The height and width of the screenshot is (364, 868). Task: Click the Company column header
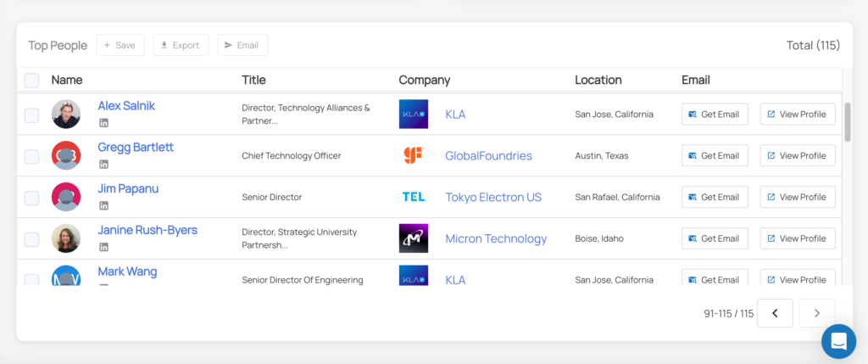click(424, 80)
